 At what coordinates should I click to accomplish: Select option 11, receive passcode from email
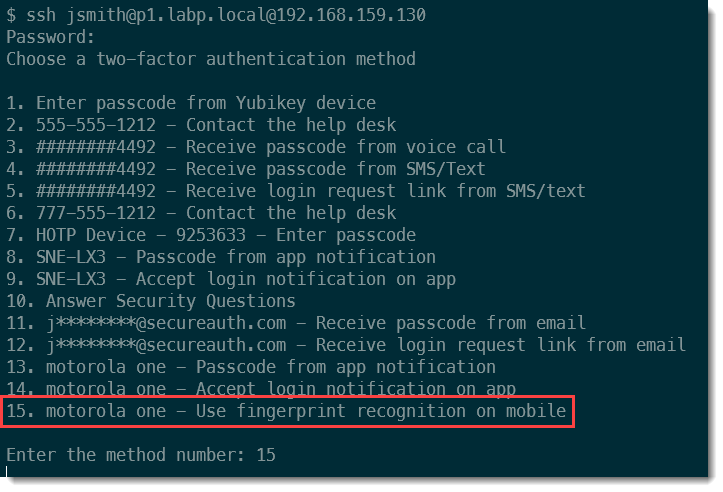click(296, 323)
